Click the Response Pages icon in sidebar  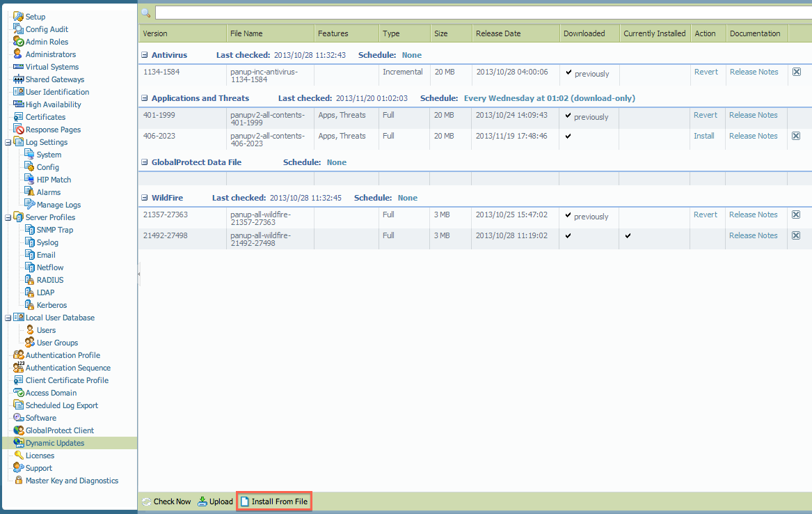pyautogui.click(x=19, y=130)
